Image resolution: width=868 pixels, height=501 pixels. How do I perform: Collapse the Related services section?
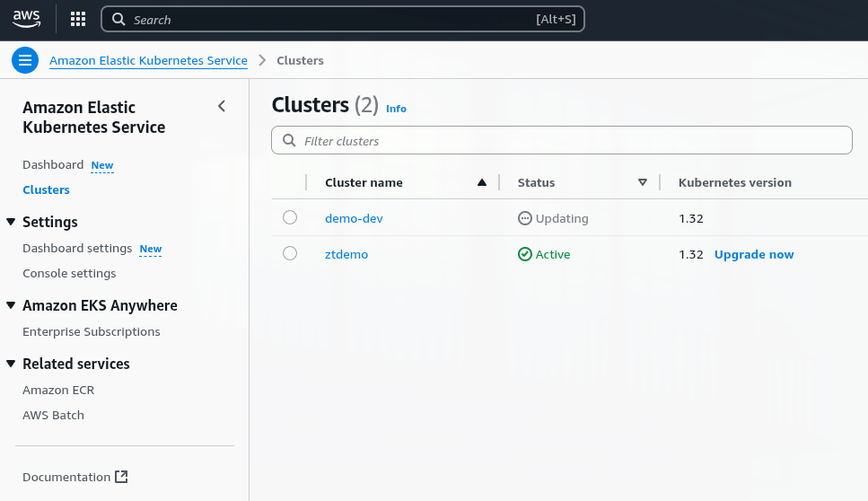pos(12,364)
